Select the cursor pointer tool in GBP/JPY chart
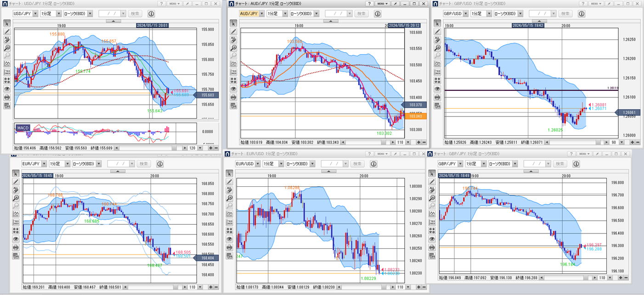 (432, 173)
